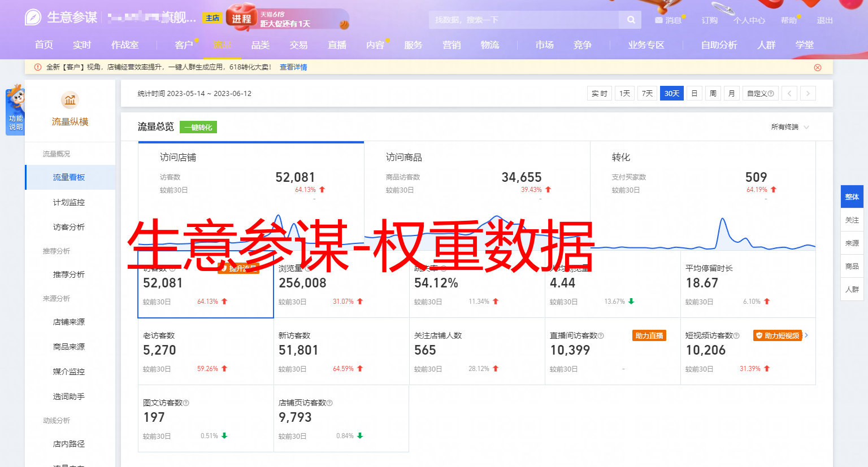Select the 转化 overview card
This screenshot has width=868, height=467.
[703, 195]
